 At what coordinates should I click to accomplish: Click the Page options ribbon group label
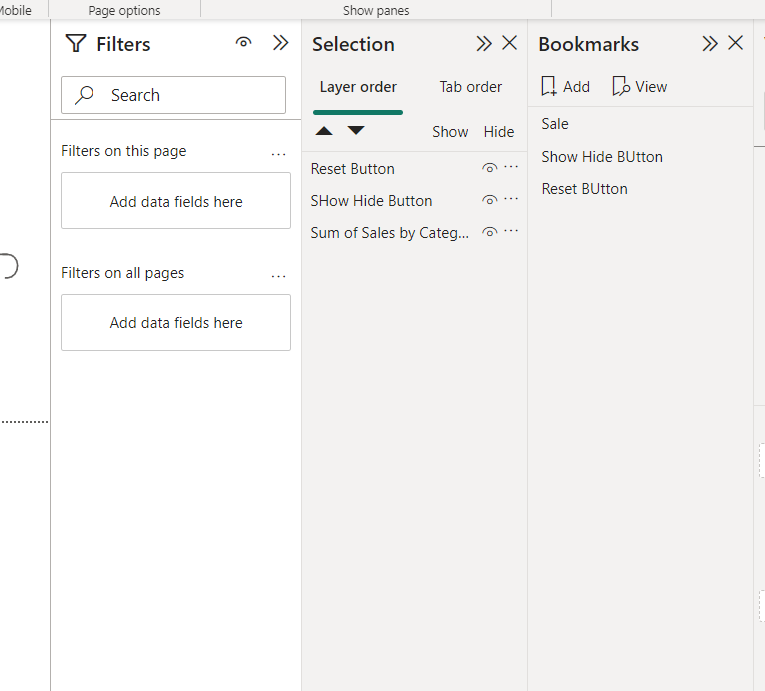click(x=124, y=10)
